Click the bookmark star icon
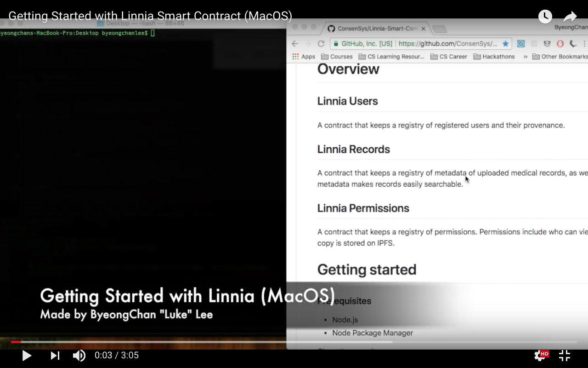588x368 pixels. coord(506,44)
